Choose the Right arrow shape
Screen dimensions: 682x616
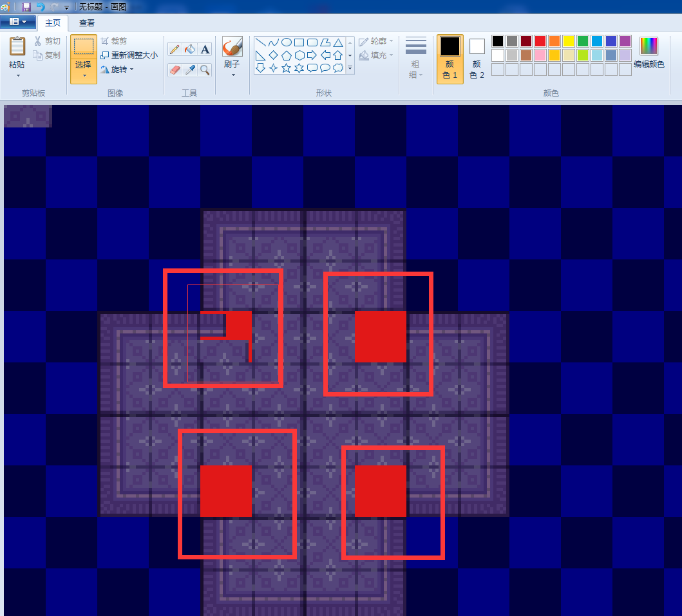point(312,55)
